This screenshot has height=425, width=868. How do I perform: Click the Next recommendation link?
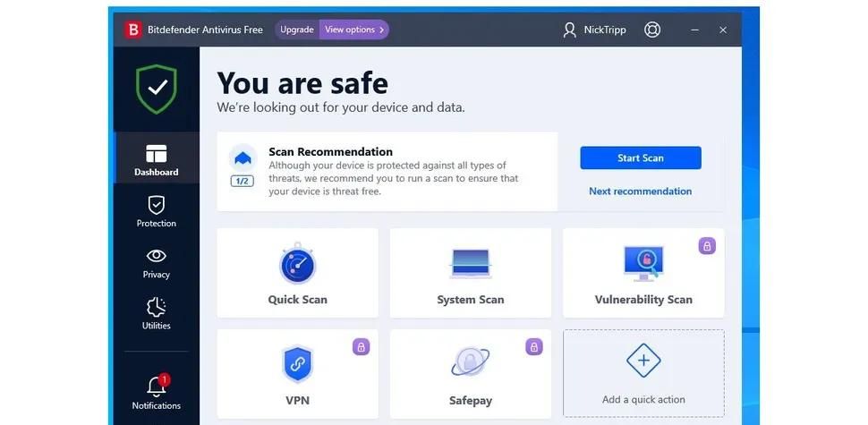[641, 191]
